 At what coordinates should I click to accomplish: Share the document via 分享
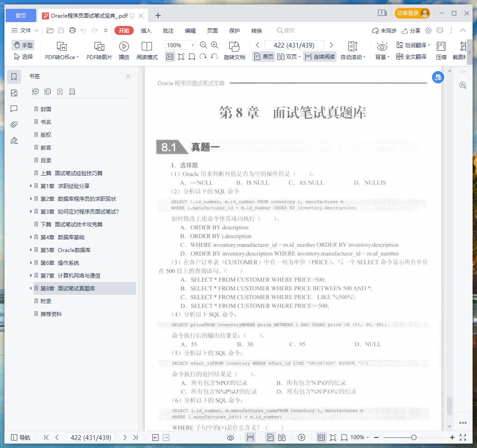tap(411, 31)
